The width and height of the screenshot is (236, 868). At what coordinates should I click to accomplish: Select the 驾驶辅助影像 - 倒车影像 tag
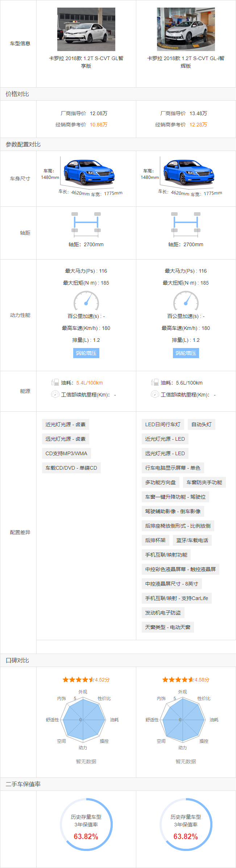pos(173,511)
